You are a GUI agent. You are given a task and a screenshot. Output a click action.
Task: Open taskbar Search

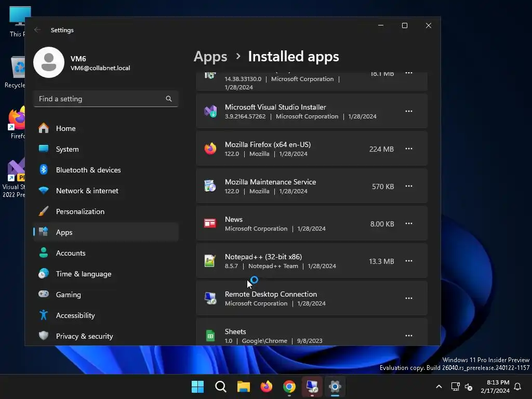[x=220, y=387]
